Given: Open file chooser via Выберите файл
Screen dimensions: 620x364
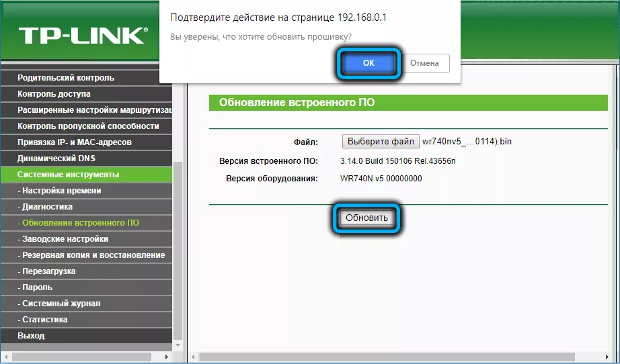Looking at the screenshot, I should click(381, 141).
